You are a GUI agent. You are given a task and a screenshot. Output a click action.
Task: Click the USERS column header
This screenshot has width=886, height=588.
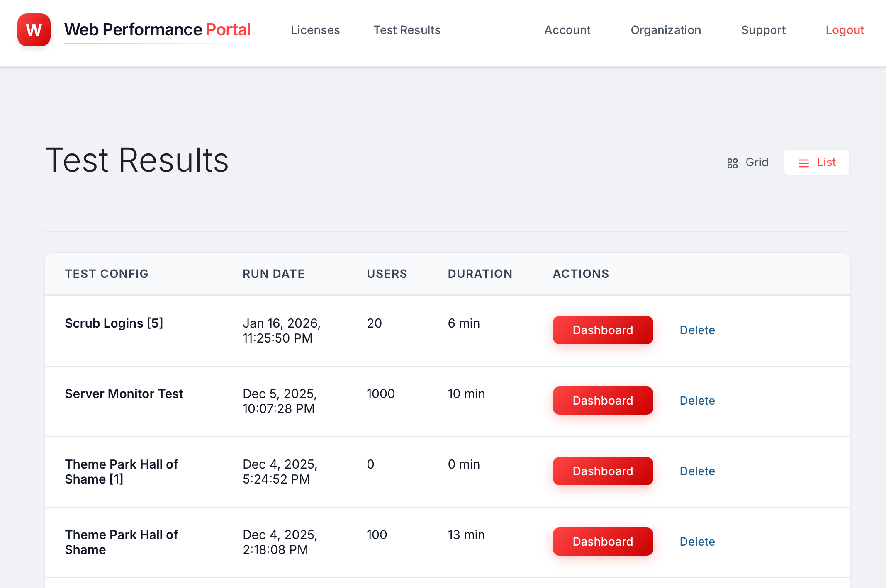pyautogui.click(x=387, y=274)
